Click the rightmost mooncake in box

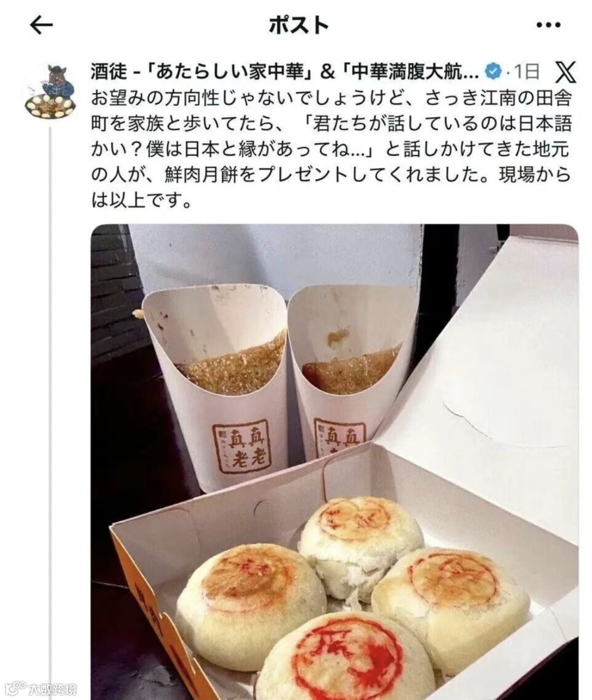[451, 603]
